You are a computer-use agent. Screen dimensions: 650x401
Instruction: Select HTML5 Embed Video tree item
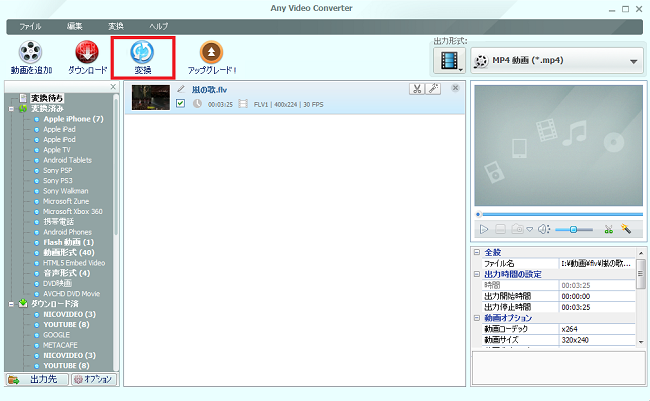point(74,263)
